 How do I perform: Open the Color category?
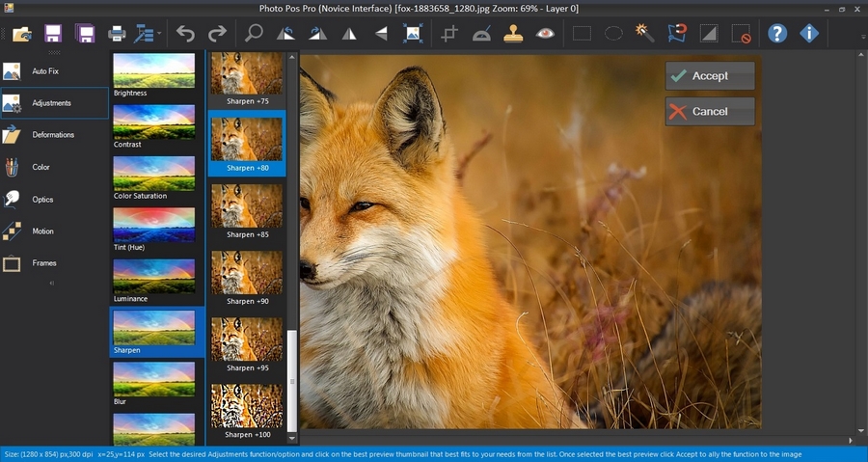(54, 167)
